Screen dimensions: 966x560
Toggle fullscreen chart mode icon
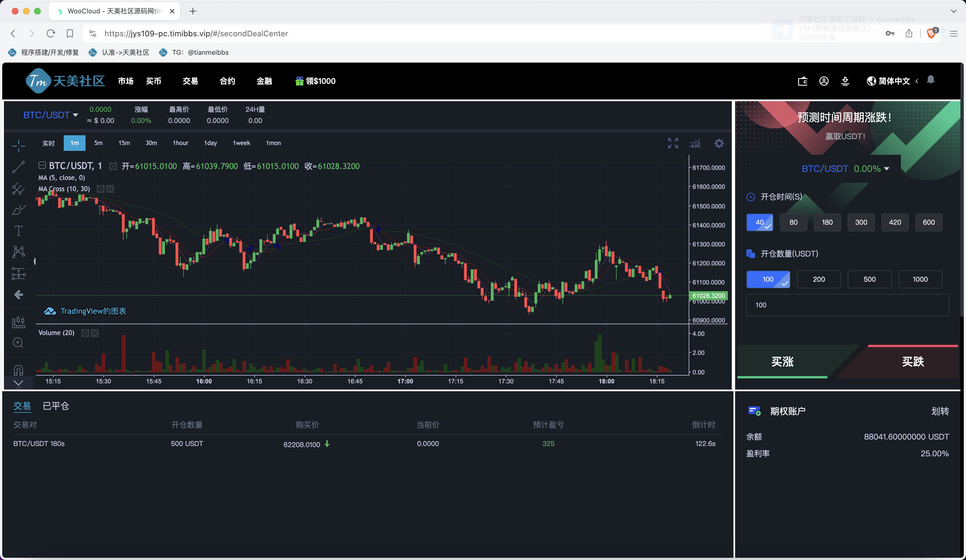click(x=673, y=143)
